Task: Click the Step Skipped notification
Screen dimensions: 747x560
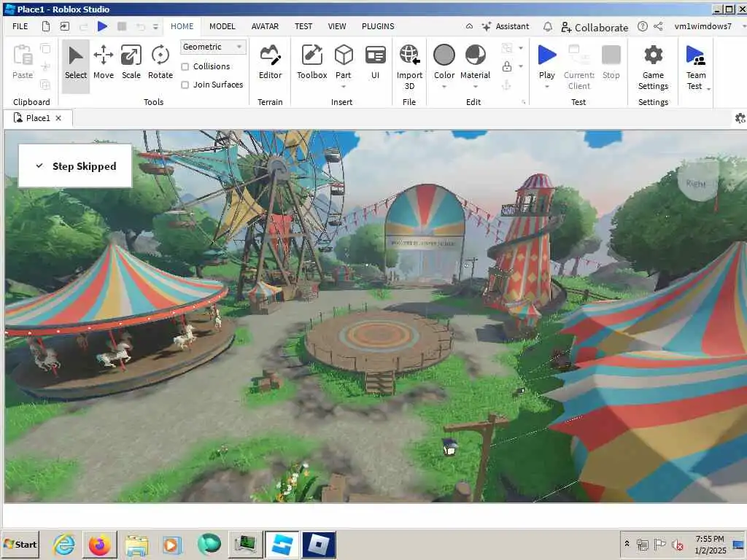Action: (x=75, y=166)
